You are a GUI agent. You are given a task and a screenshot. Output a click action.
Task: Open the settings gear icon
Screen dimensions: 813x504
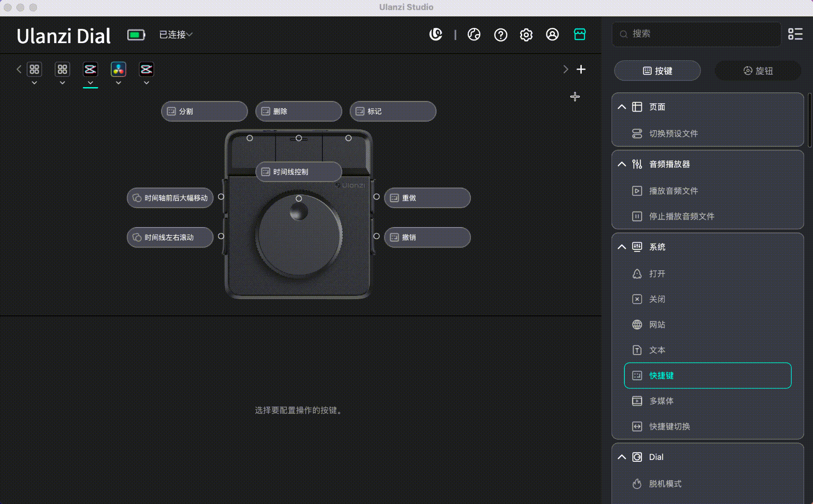click(x=526, y=35)
